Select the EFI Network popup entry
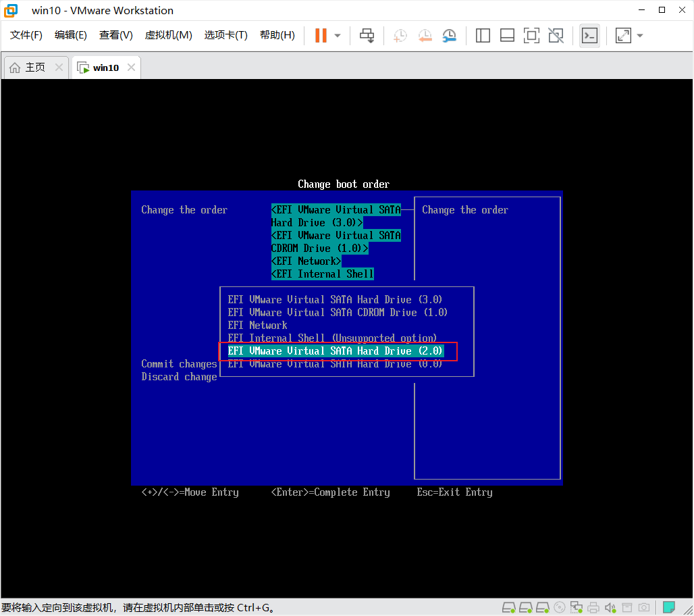The width and height of the screenshot is (694, 616). [x=258, y=325]
